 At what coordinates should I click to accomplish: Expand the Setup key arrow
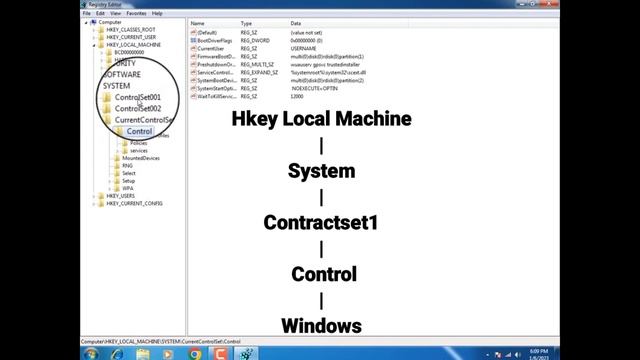[110, 181]
